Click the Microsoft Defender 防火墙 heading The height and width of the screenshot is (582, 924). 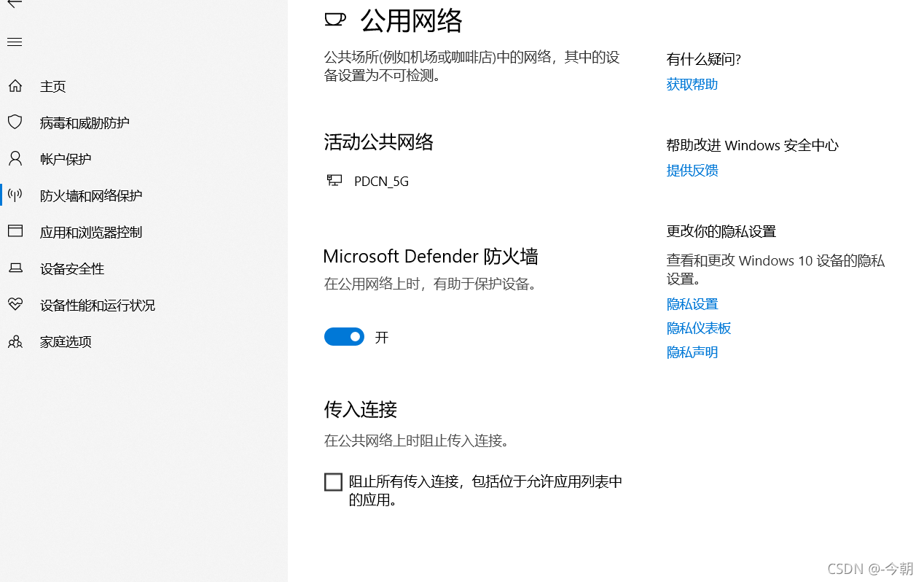tap(431, 256)
